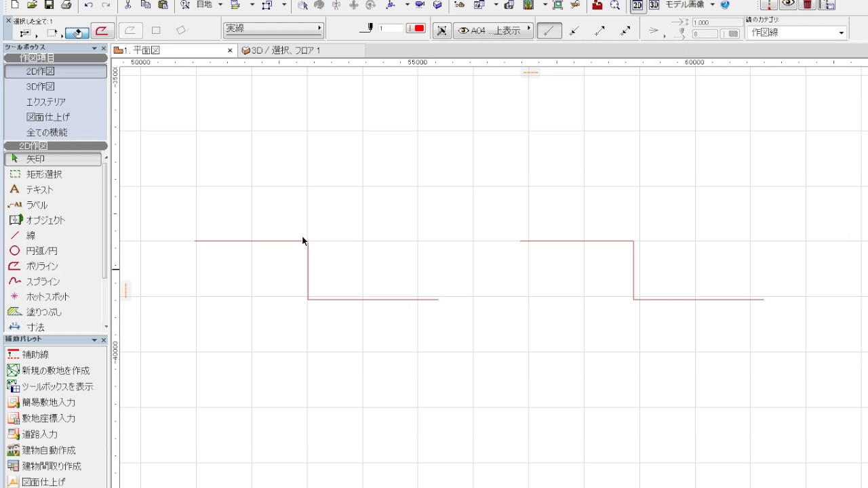The image size is (868, 488).
Task: Select the スプライン spline tool
Action: point(53,281)
